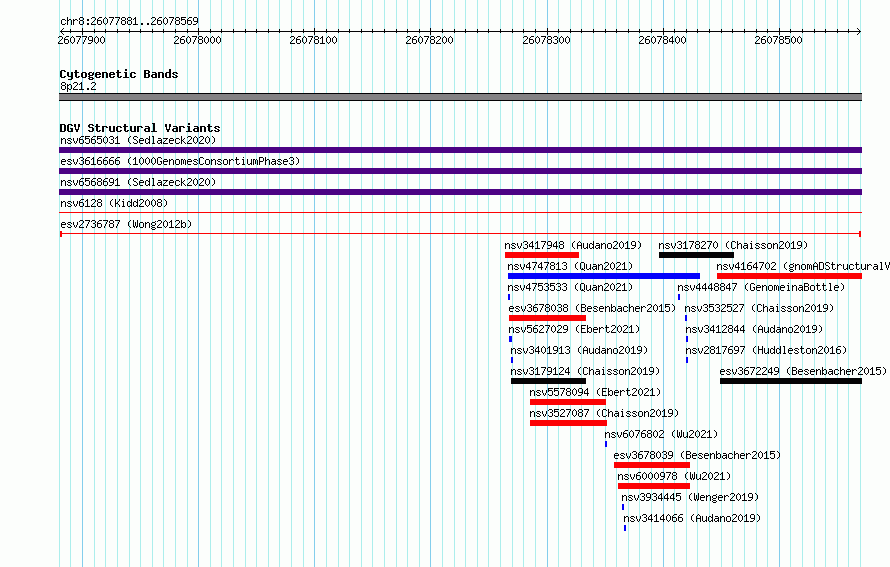
Task: Select nsv3934445 (Wenger2019) label
Action: tap(690, 497)
